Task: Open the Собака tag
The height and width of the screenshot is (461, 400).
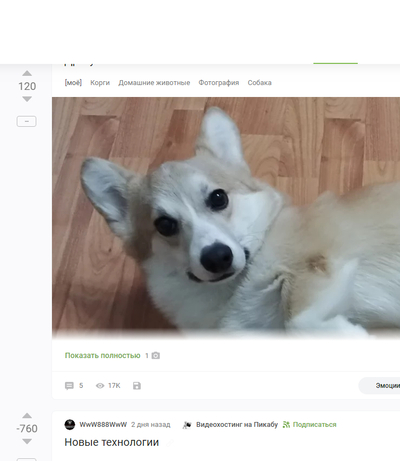Action: coord(259,83)
